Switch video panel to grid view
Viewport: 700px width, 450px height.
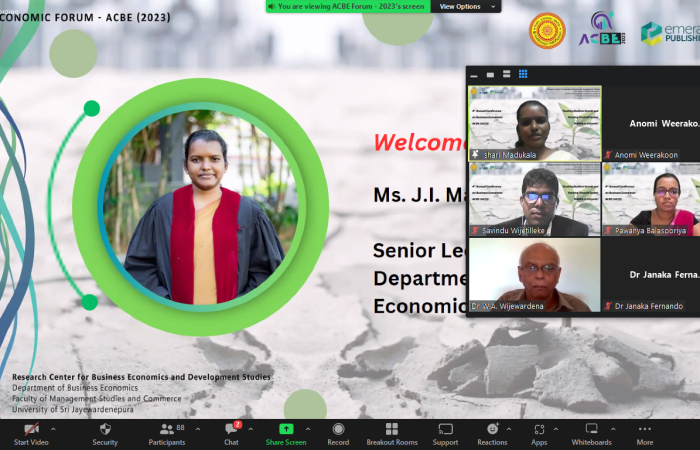(522, 74)
